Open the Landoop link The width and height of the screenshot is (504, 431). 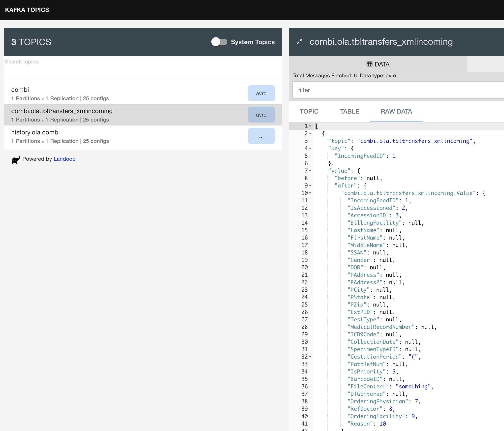pos(64,159)
